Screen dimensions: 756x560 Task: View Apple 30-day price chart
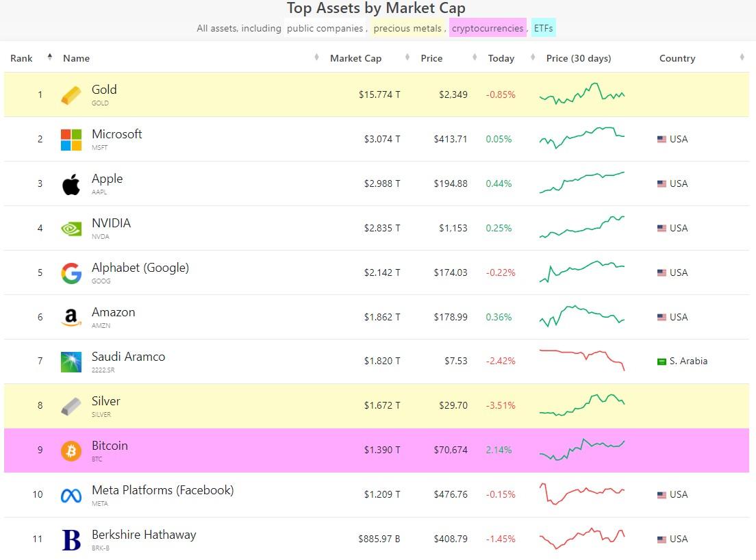point(582,183)
